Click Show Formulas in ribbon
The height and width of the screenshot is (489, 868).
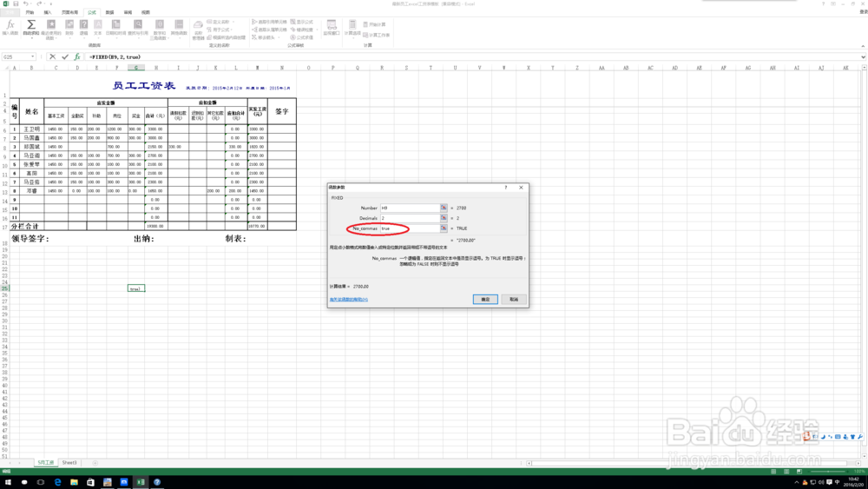pyautogui.click(x=302, y=23)
